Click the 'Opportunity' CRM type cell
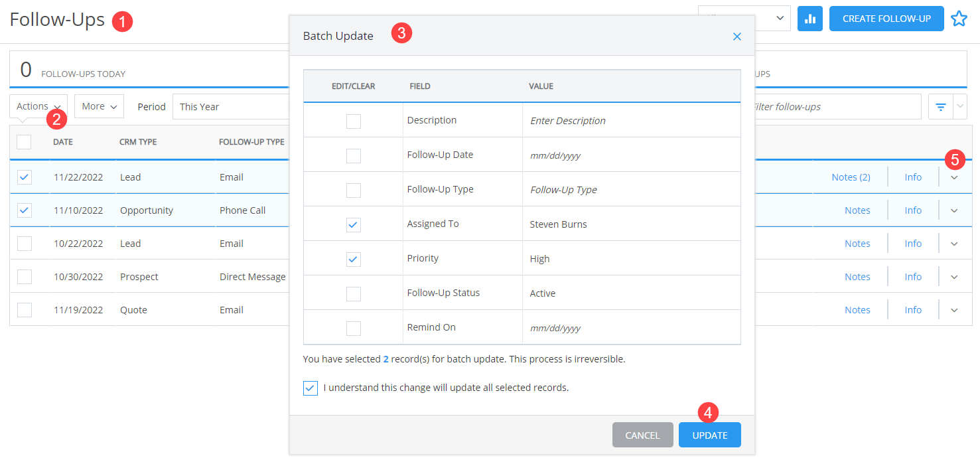The width and height of the screenshot is (980, 462). tap(147, 210)
